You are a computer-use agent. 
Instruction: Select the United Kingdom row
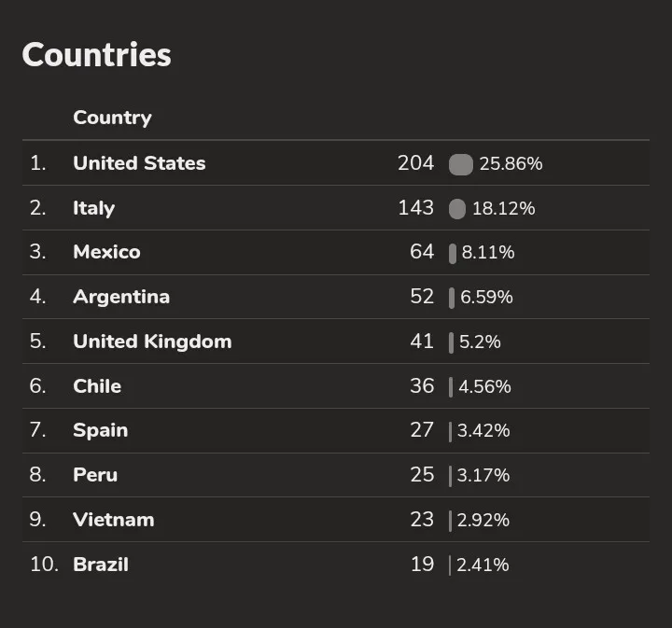coord(152,342)
